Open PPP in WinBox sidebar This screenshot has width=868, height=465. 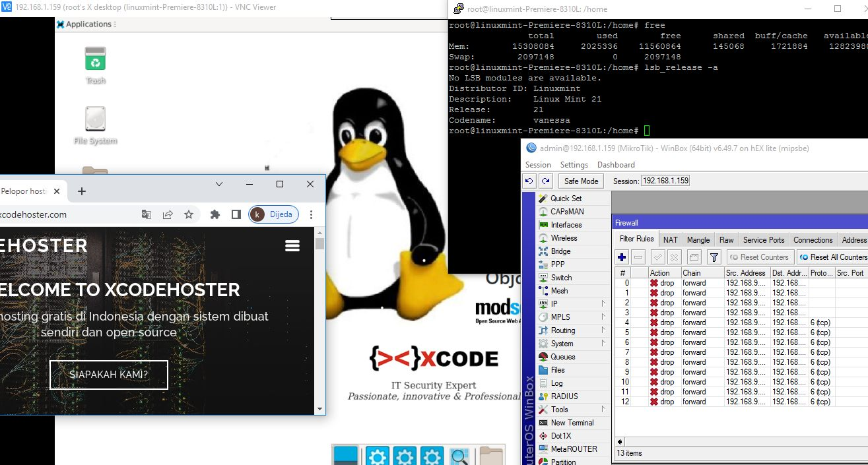click(558, 264)
